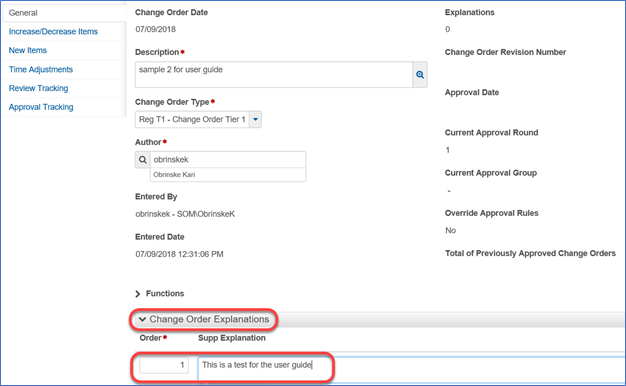Image resolution: width=626 pixels, height=386 pixels.
Task: Click the search icon next to Author field
Action: click(143, 160)
